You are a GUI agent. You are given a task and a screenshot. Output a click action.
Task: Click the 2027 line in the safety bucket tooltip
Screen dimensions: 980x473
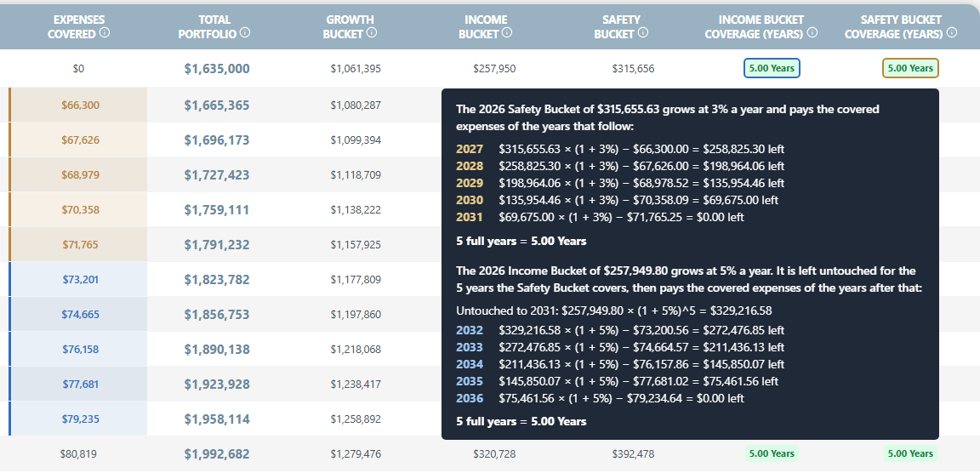[x=620, y=150]
